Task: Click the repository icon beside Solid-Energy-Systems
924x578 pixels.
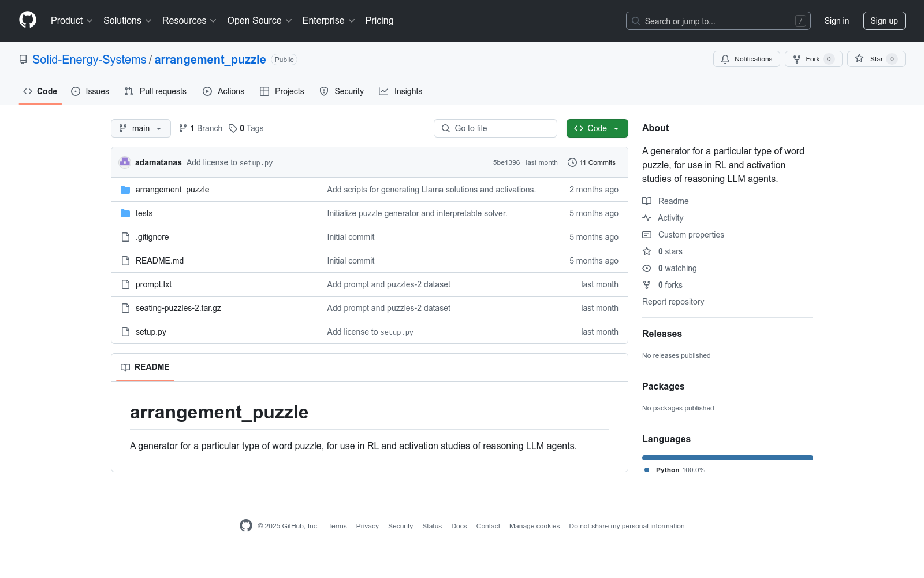Action: 23,60
